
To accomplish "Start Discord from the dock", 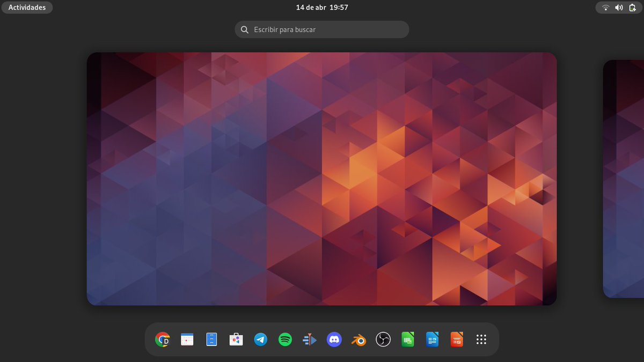I will pos(334,339).
